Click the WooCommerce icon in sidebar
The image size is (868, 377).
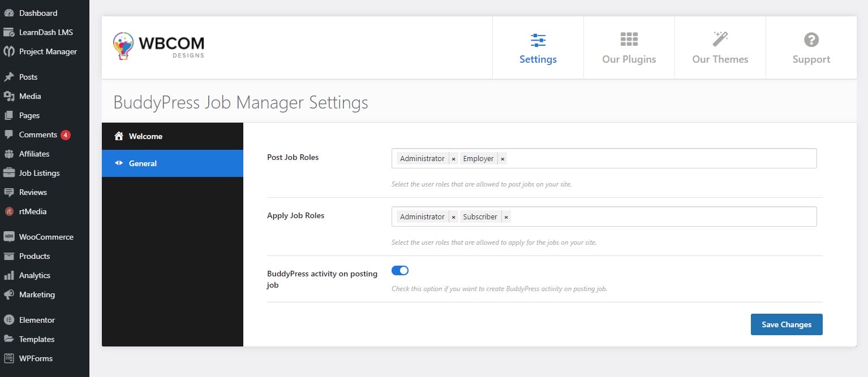click(9, 237)
